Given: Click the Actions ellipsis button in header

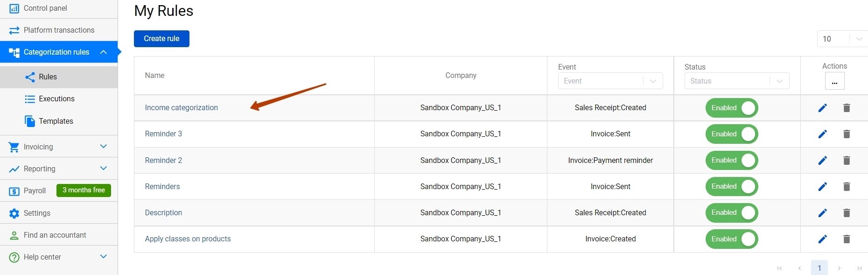Looking at the screenshot, I should 834,81.
